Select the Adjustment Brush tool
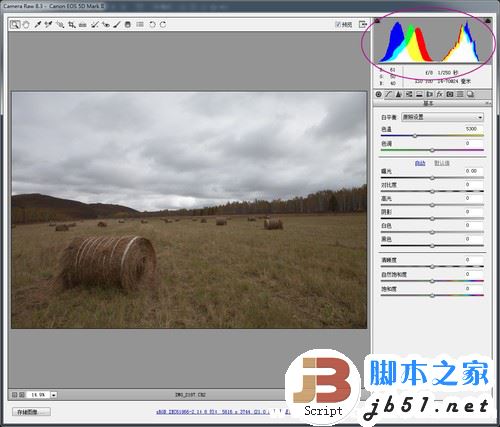The width and height of the screenshot is (500, 427). coord(117,24)
